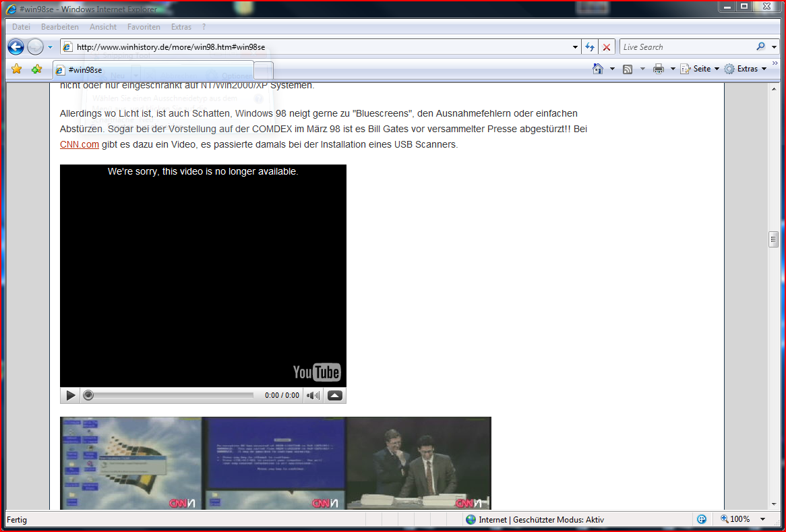This screenshot has width=786, height=532.
Task: Mute the video with the volume icon
Action: pos(313,395)
